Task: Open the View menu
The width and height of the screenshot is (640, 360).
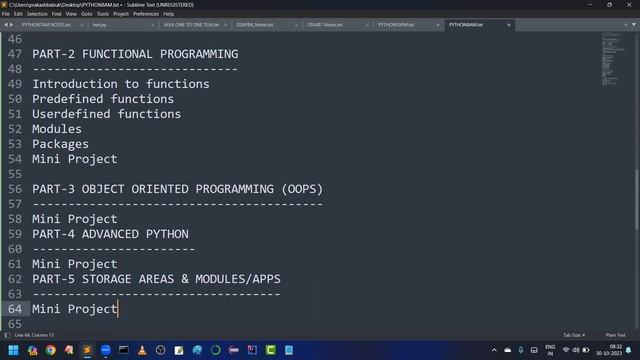Action: pyautogui.click(x=71, y=14)
